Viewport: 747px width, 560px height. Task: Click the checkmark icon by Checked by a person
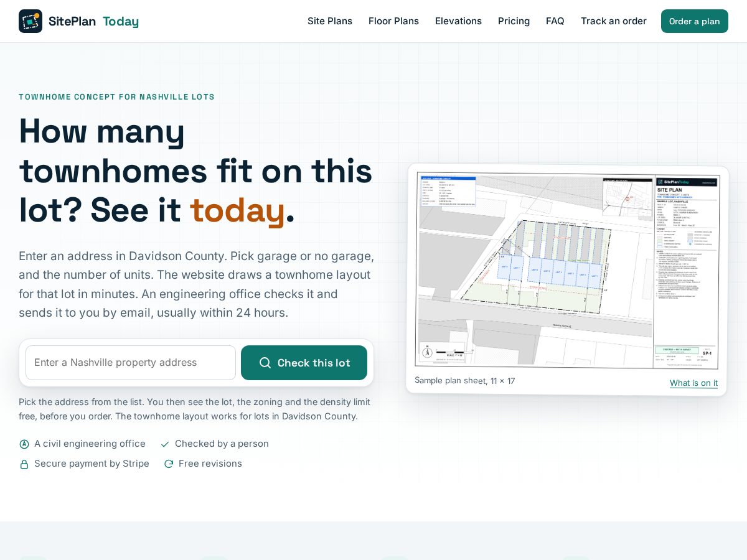coord(165,444)
